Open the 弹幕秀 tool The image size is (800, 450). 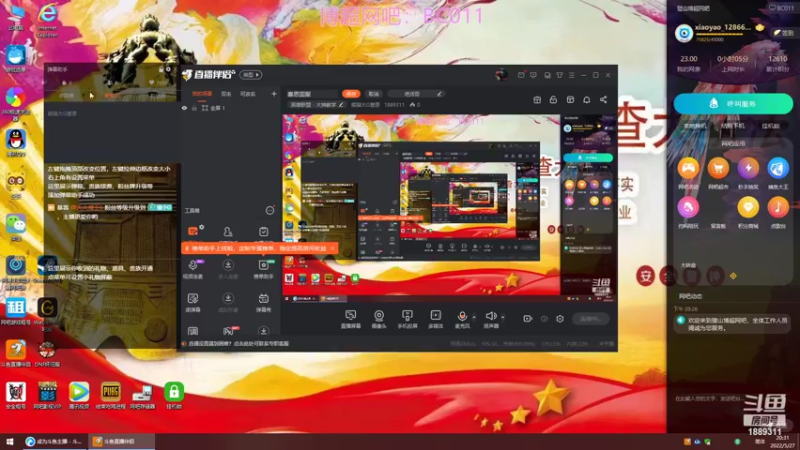263,302
